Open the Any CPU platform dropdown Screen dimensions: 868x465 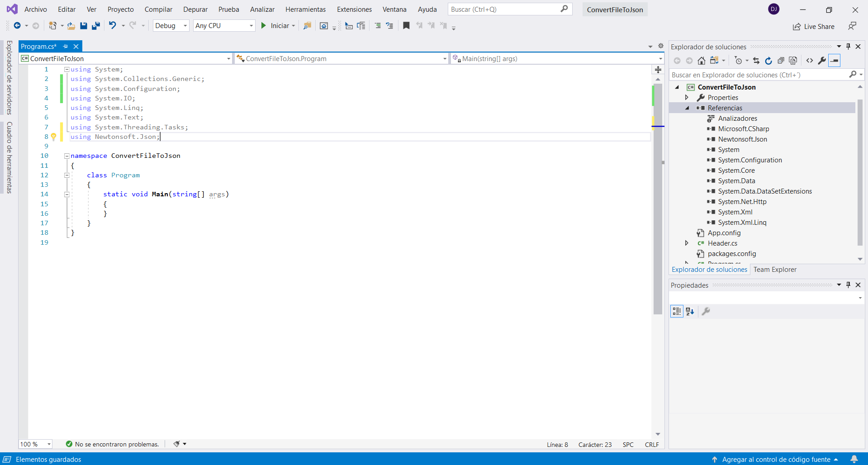[224, 26]
